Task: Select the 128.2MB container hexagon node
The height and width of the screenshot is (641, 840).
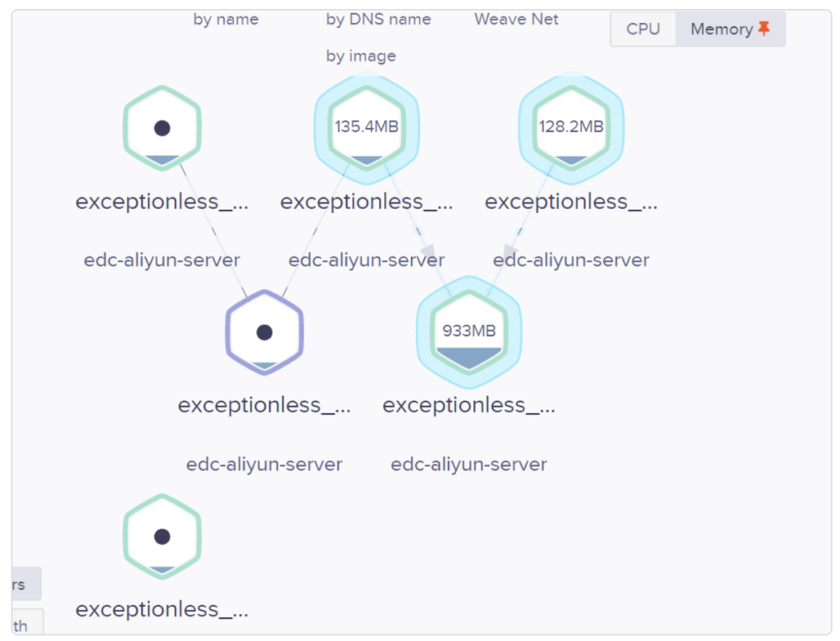Action: click(x=571, y=128)
